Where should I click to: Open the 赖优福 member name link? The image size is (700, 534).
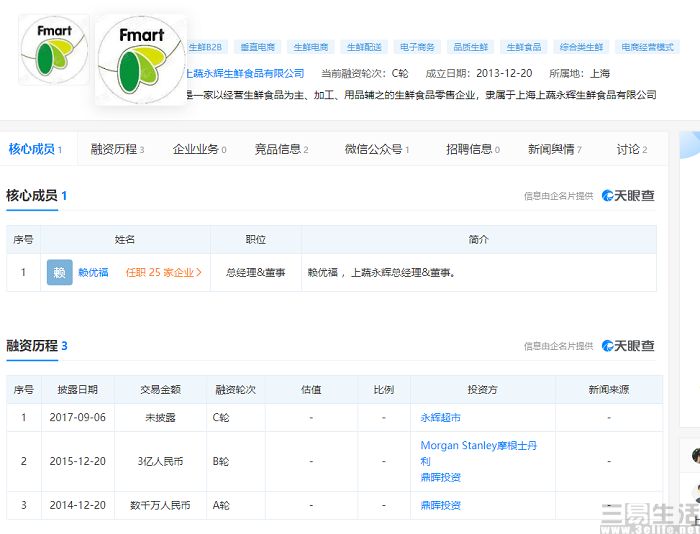pyautogui.click(x=94, y=272)
